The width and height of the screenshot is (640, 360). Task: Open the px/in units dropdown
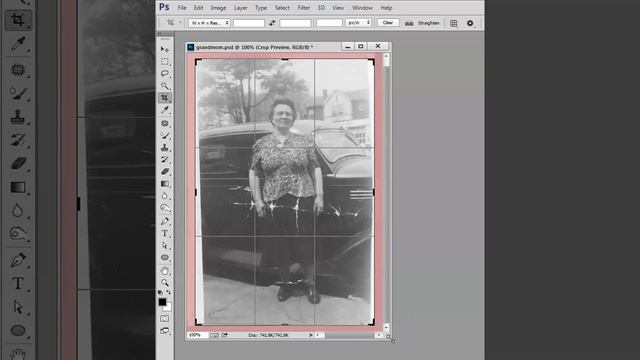pyautogui.click(x=358, y=23)
